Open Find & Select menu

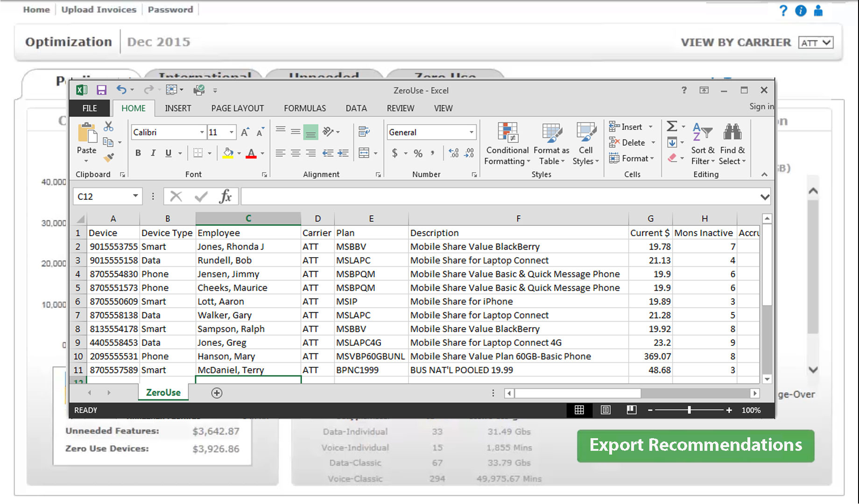click(x=732, y=144)
